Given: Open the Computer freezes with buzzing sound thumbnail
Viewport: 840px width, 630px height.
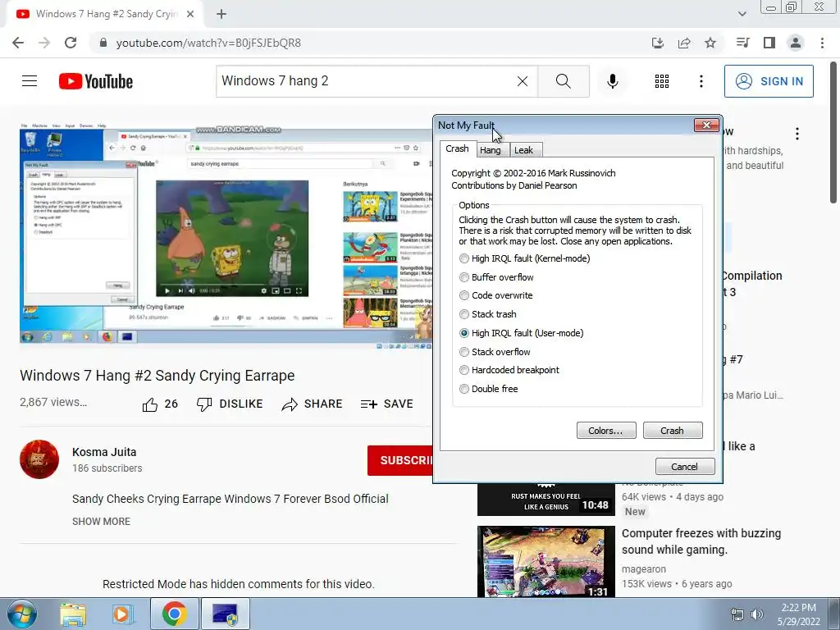Looking at the screenshot, I should pyautogui.click(x=546, y=561).
